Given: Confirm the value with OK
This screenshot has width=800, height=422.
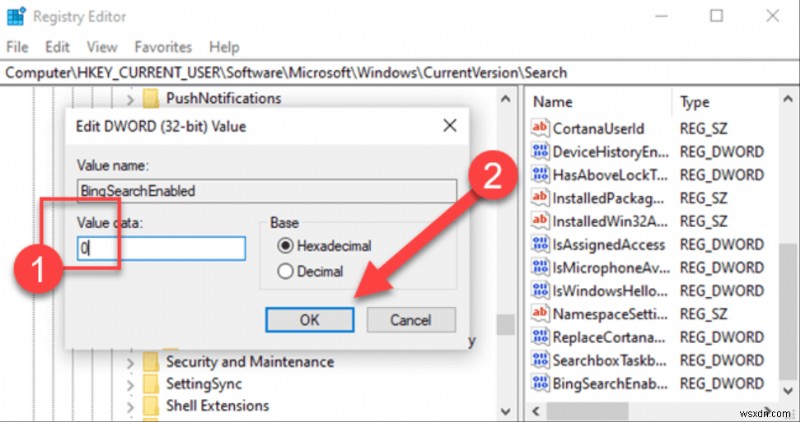Looking at the screenshot, I should coord(310,320).
